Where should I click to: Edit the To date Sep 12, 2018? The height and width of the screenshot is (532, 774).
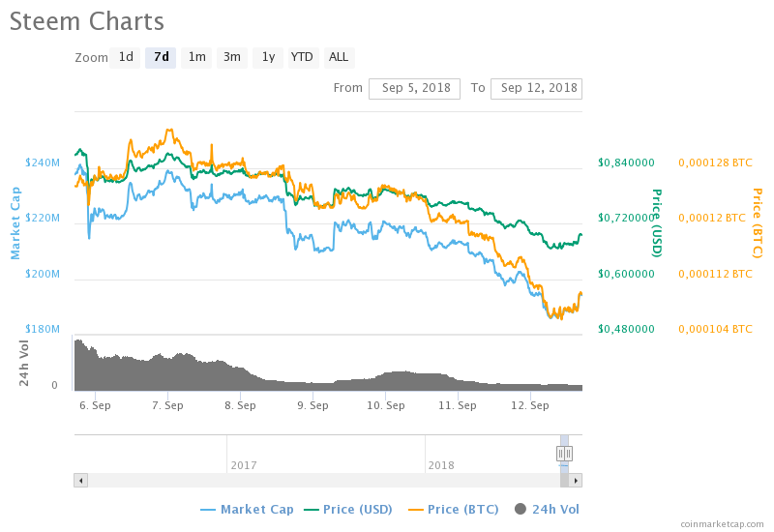pos(537,88)
